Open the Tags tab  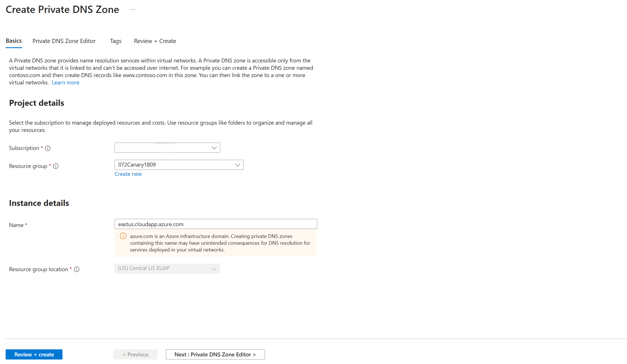116,41
